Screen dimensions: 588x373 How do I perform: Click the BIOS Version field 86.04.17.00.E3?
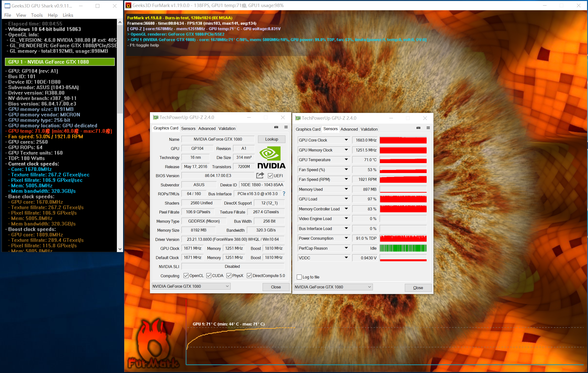tap(218, 175)
